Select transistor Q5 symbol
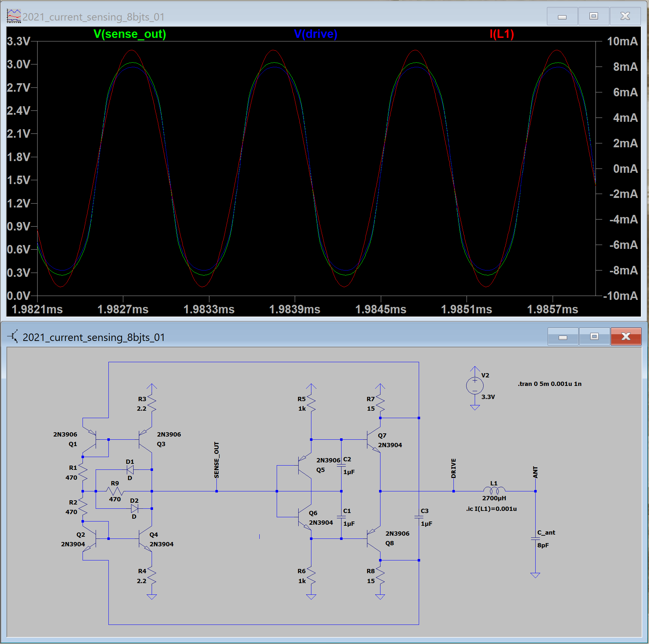649x644 pixels. (305, 465)
